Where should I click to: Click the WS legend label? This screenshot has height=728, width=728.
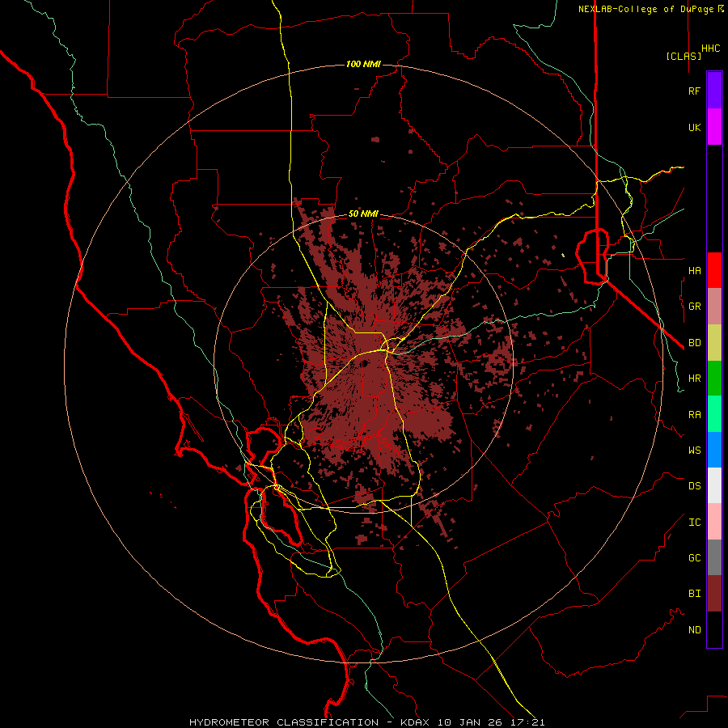click(694, 451)
